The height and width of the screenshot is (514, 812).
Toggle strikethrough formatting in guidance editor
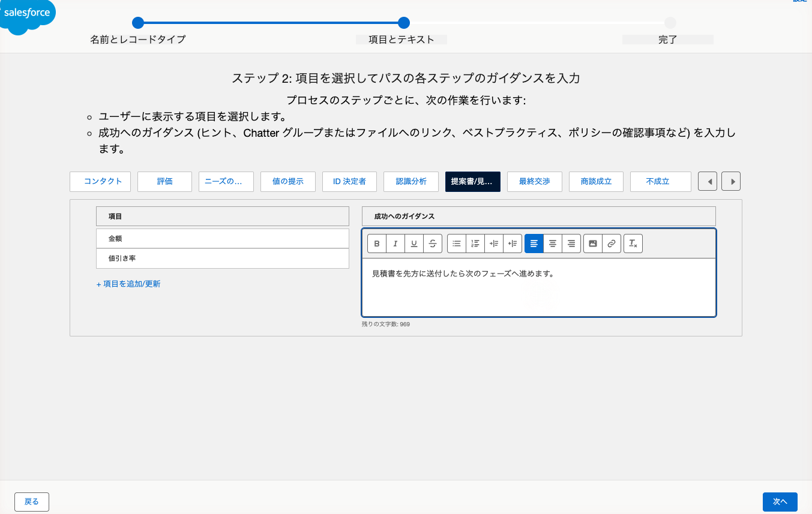click(x=433, y=244)
